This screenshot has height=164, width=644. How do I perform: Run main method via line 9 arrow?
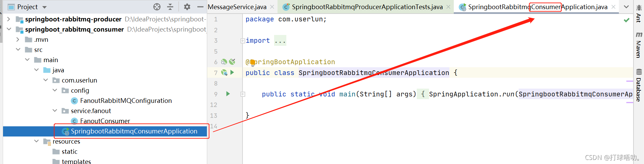(228, 94)
